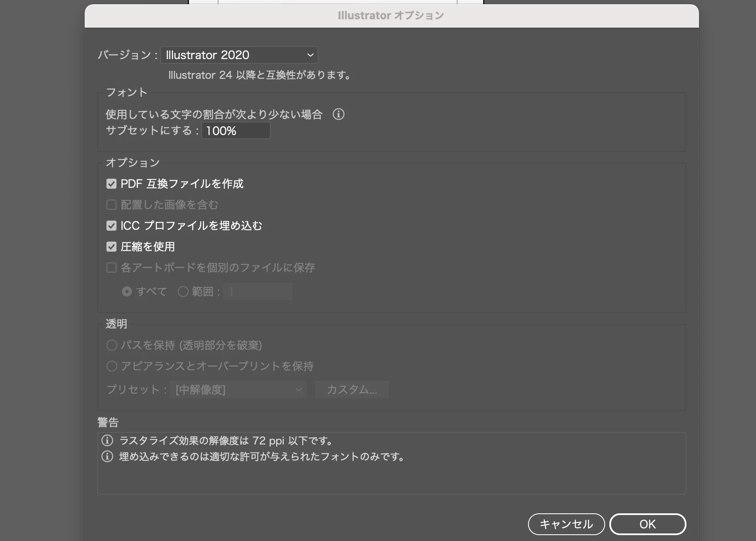Screen dimensions: 756x541
Task: Click the info icon beside font subset description
Action: (x=339, y=114)
